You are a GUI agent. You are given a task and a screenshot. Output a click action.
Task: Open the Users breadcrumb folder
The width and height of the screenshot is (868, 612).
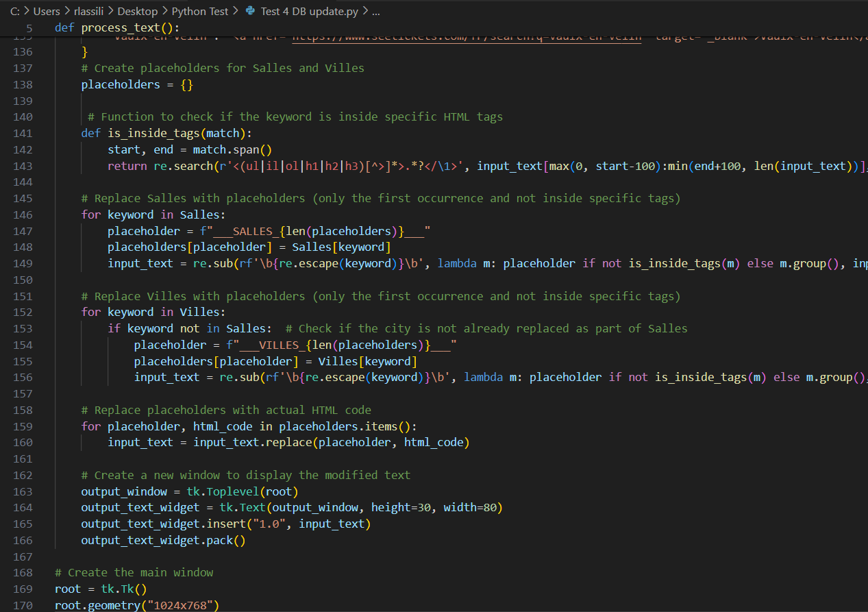[47, 12]
